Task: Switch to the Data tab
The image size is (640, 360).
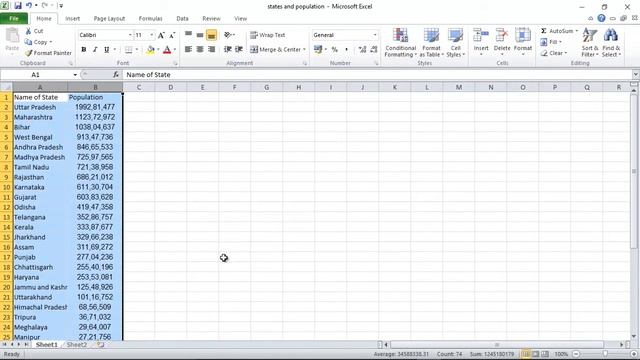Action: [182, 18]
